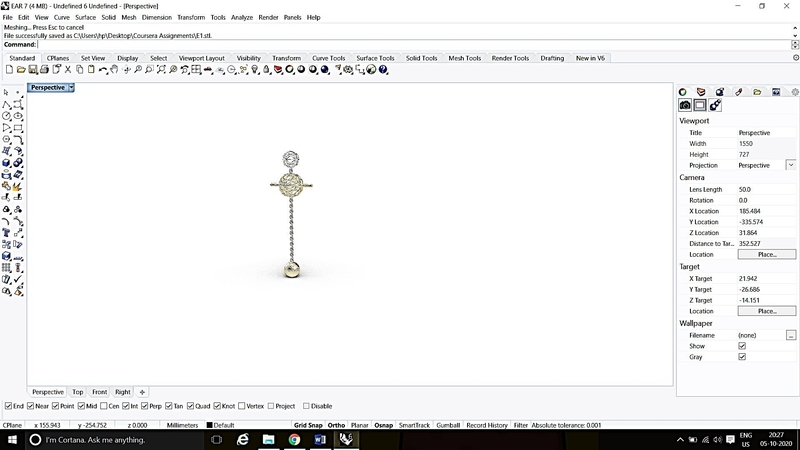Viewport: 800px width, 450px height.
Task: Click the padlock Lock objects icon
Action: pyautogui.click(x=266, y=69)
